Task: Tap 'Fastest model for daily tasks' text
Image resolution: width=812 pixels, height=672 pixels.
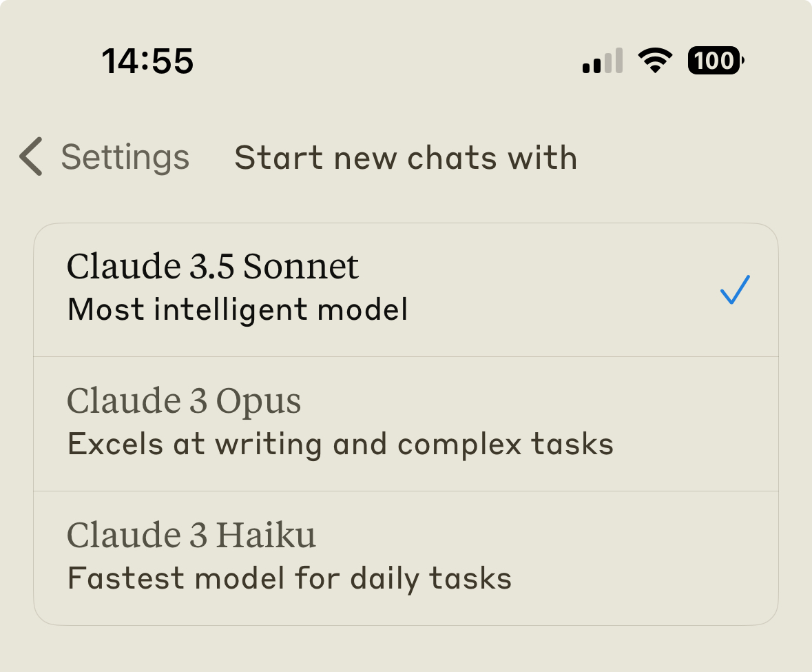Action: (290, 579)
